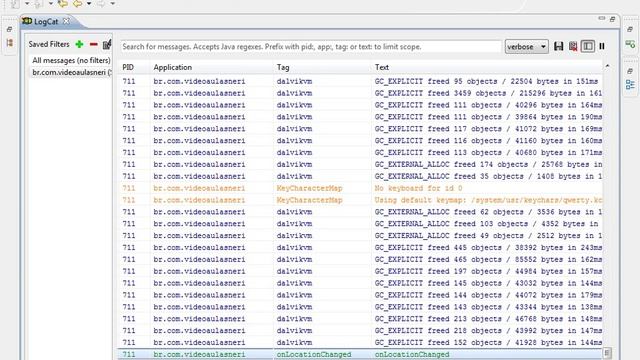Click the search messages input field

point(311,47)
